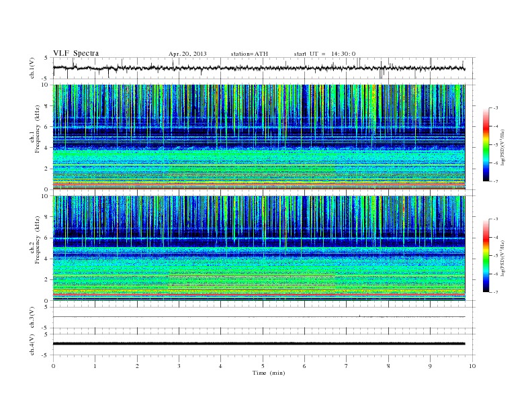Click the ch.1 spectrogram color bar

486,145
